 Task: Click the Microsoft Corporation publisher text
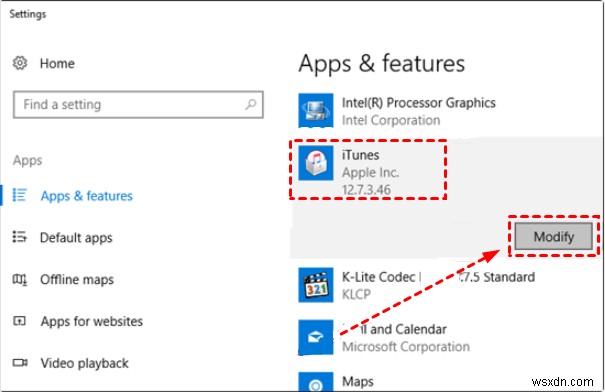coord(406,346)
